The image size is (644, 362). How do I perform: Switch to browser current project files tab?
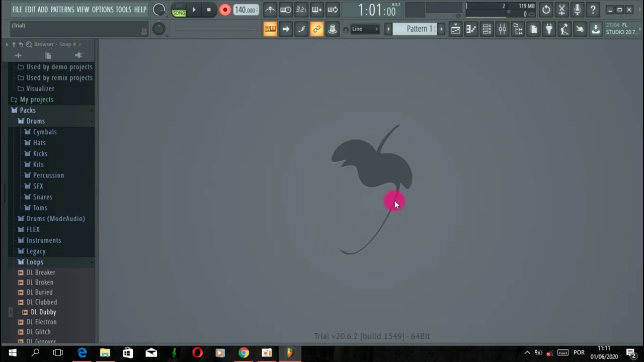(x=48, y=55)
